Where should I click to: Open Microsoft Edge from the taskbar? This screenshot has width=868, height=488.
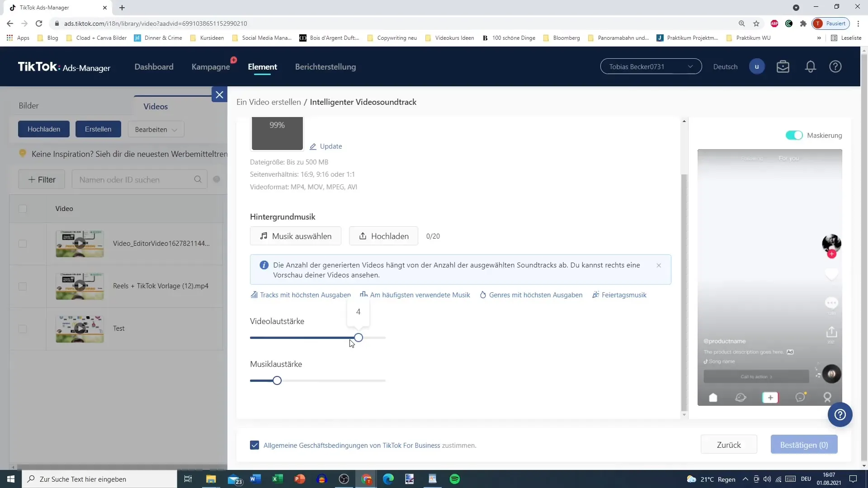388,479
